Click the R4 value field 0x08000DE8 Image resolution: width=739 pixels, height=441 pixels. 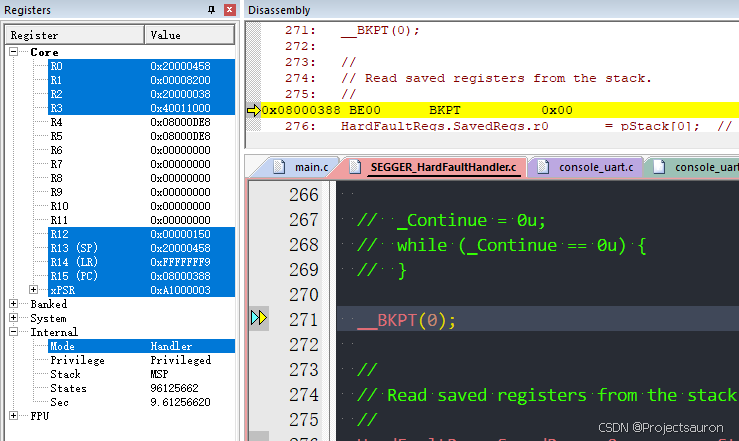(180, 122)
